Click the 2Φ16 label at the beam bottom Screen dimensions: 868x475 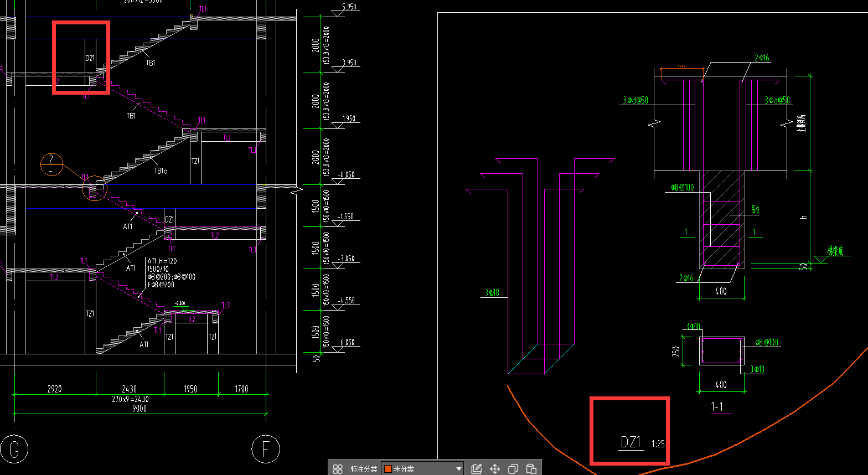tap(686, 278)
